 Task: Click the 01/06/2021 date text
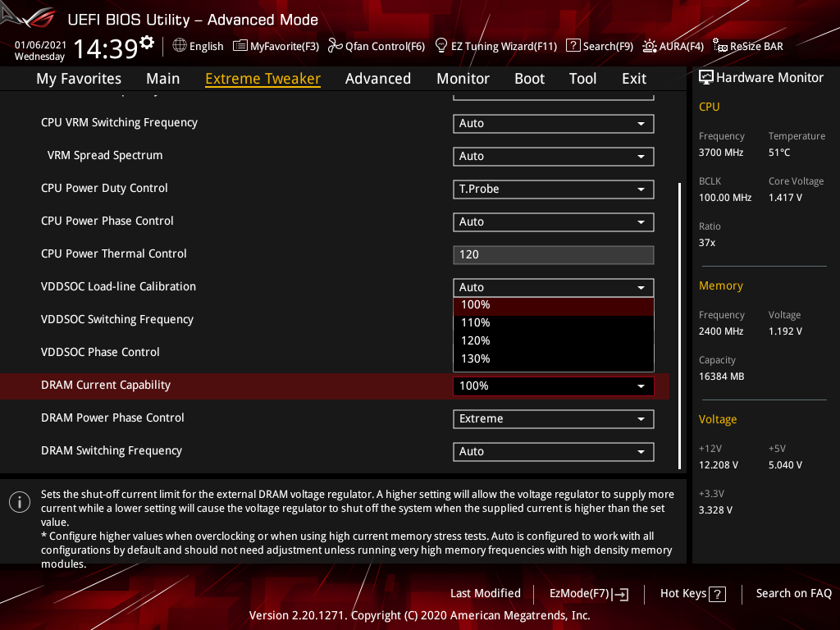click(x=40, y=45)
